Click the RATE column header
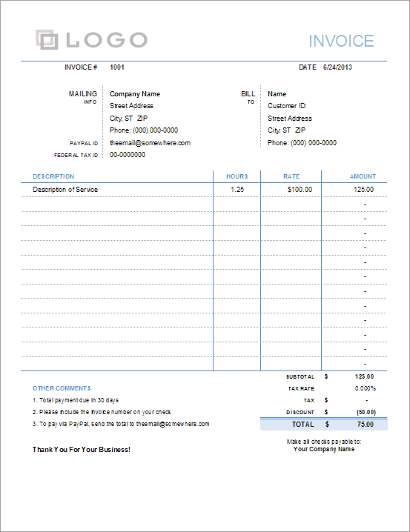This screenshot has height=532, width=410. pyautogui.click(x=291, y=176)
